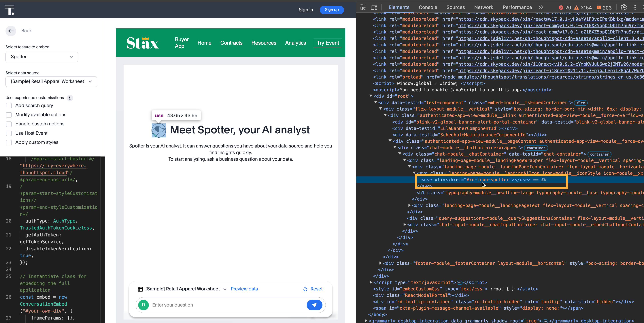Click the Home nav item
644x323 pixels.
204,43
